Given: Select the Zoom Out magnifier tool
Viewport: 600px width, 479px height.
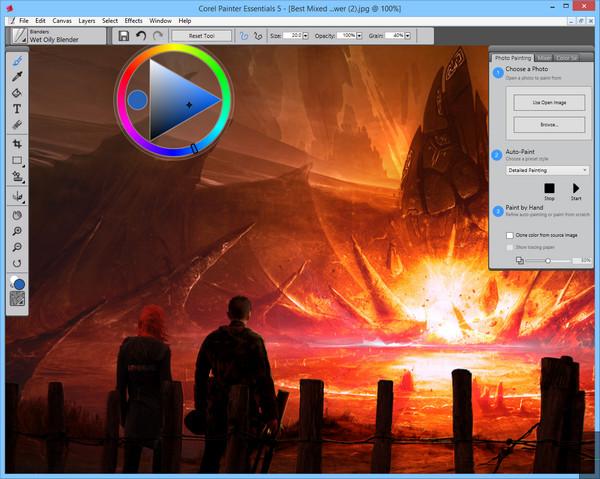Looking at the screenshot, I should pyautogui.click(x=17, y=247).
